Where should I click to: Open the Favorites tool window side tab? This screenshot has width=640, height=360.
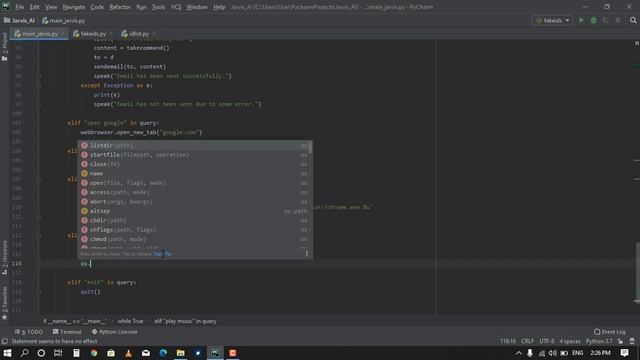click(4, 303)
